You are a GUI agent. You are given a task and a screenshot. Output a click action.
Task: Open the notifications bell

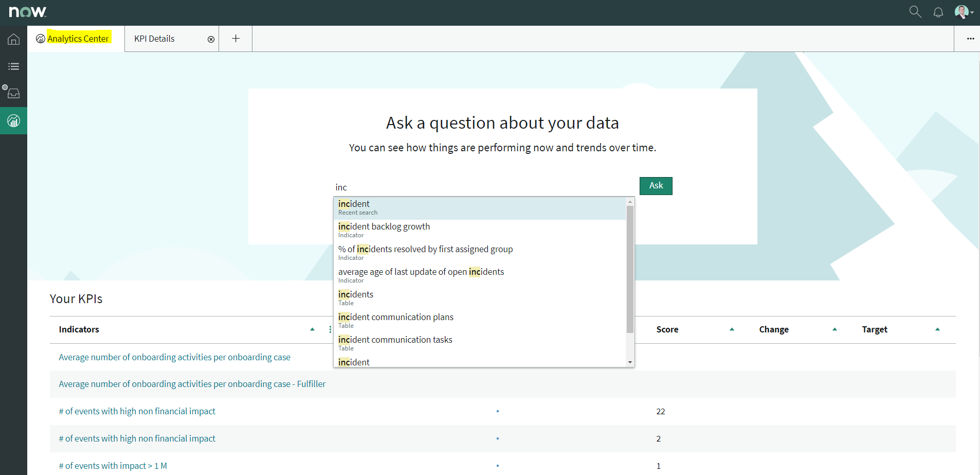pyautogui.click(x=938, y=12)
